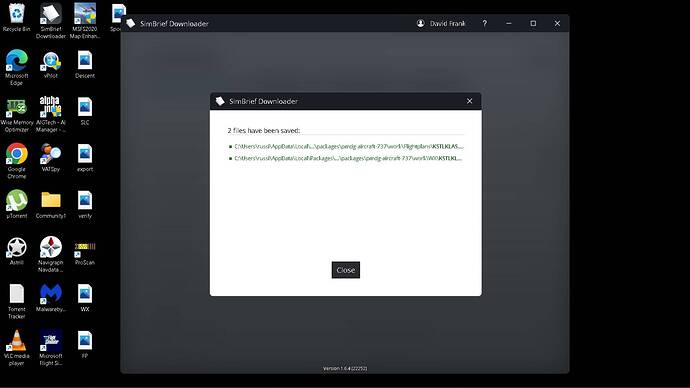Close the SimBrief Downloader main window
Image resolution: width=690 pixels, height=388 pixels.
[x=557, y=23]
